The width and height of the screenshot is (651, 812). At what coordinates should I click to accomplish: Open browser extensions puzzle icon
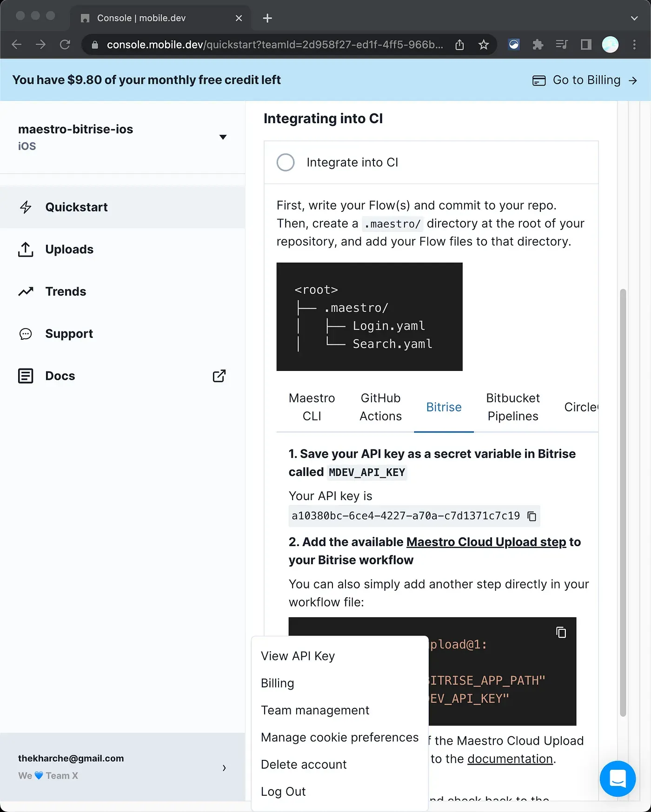tap(538, 45)
